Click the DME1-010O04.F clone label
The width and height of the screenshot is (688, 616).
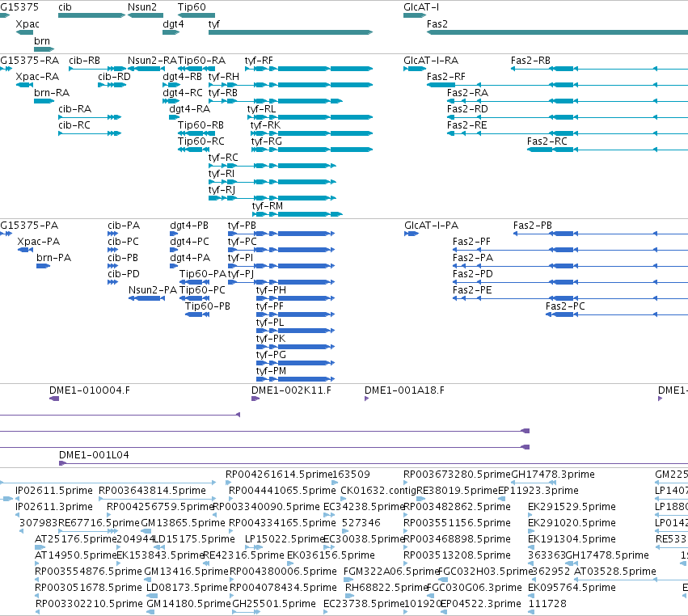click(x=90, y=390)
